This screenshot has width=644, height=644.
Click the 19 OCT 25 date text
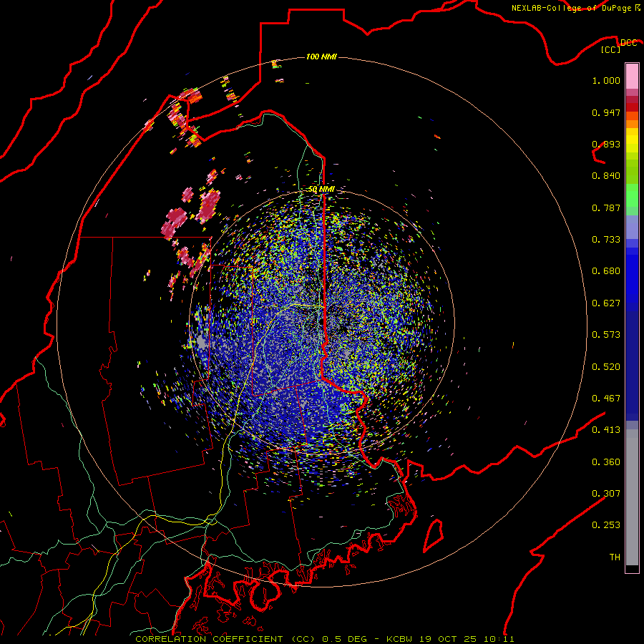coord(448,639)
